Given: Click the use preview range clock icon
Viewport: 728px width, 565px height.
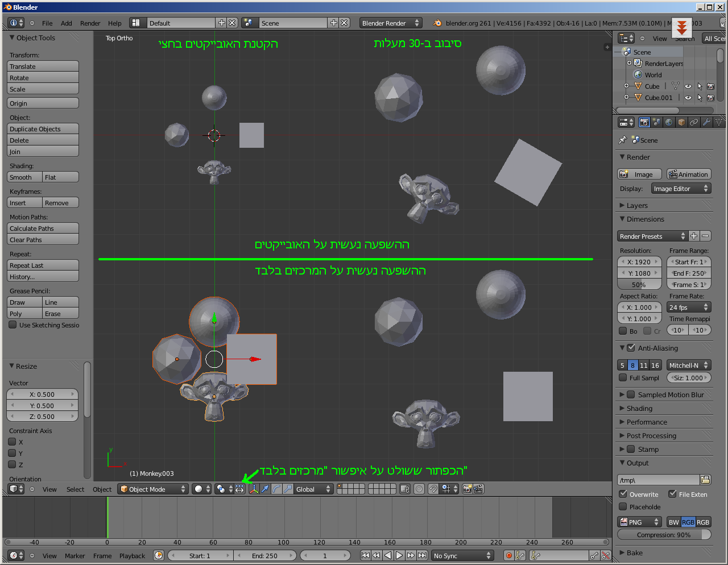Looking at the screenshot, I should pos(159,555).
